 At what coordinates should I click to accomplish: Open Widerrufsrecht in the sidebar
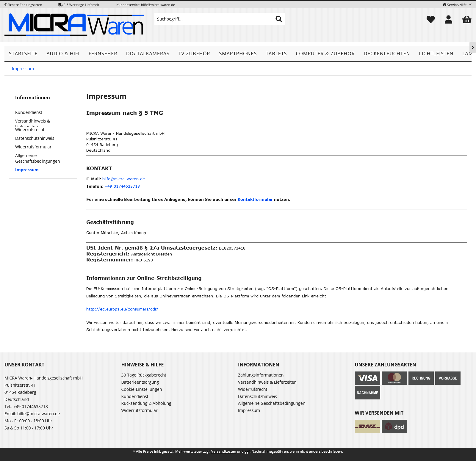click(30, 130)
